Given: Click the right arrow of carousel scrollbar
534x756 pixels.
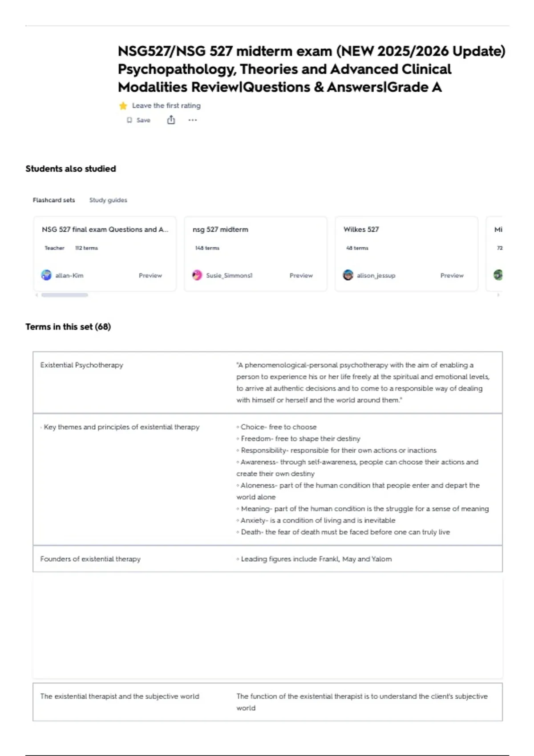Looking at the screenshot, I should pyautogui.click(x=498, y=295).
